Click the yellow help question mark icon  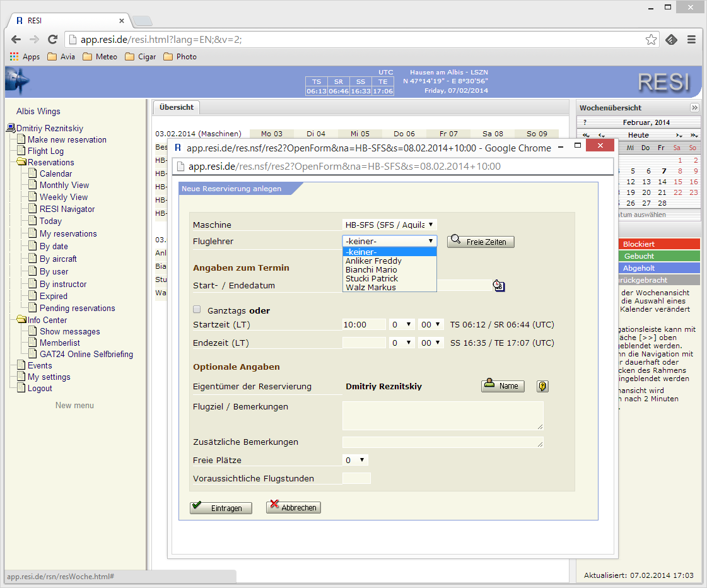[x=542, y=386]
